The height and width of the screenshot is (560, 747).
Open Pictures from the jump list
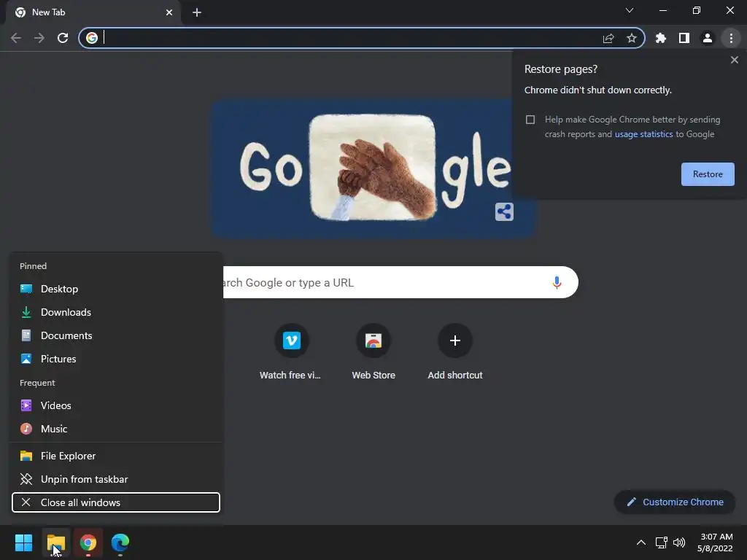[x=116, y=359]
